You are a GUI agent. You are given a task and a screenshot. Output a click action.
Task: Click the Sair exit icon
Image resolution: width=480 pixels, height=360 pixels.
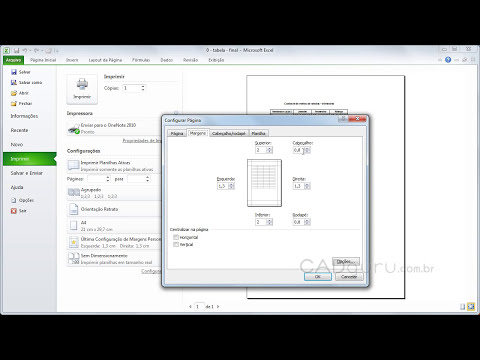(14, 211)
